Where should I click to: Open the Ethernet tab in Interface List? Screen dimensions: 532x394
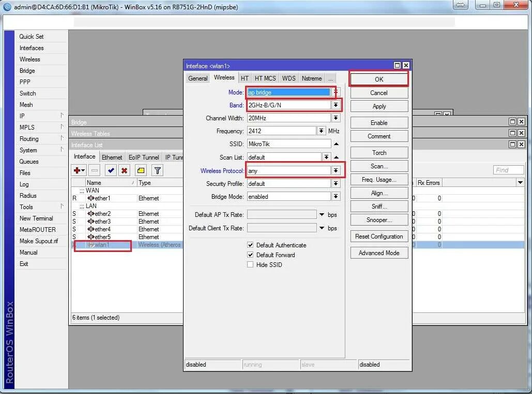click(x=112, y=157)
